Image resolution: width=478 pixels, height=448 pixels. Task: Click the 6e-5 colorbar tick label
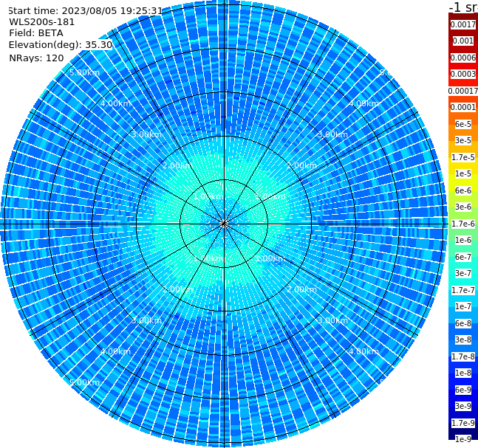click(x=463, y=124)
